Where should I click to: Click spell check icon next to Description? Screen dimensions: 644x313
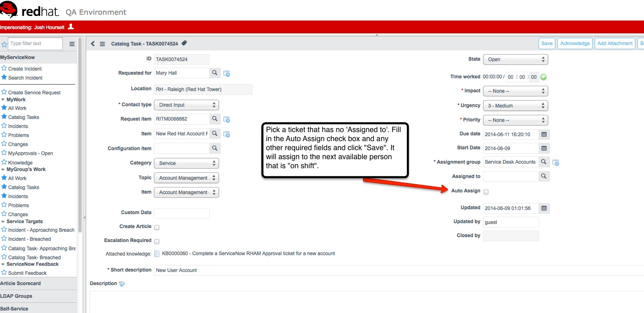122,283
